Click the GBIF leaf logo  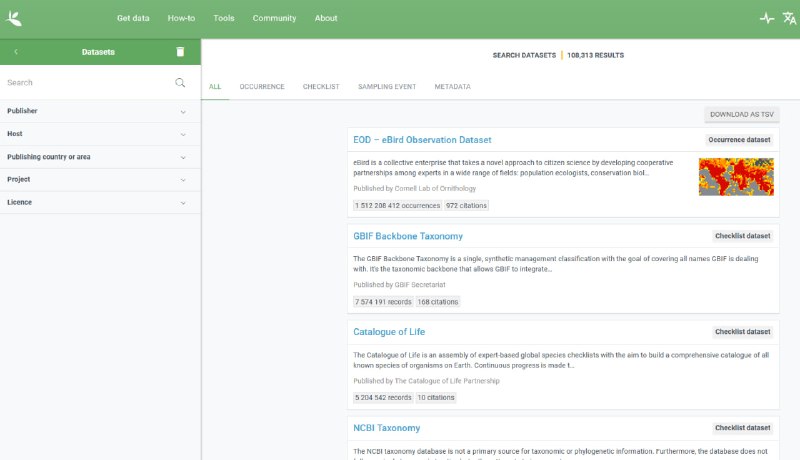(x=14, y=18)
